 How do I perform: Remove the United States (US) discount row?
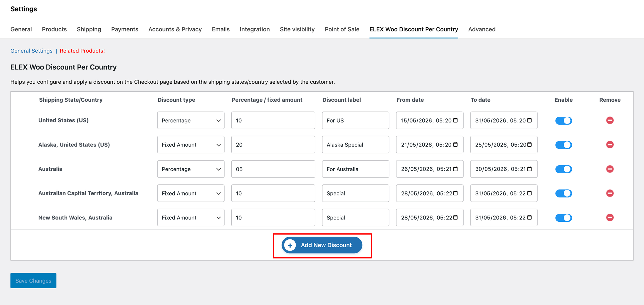[x=610, y=120]
